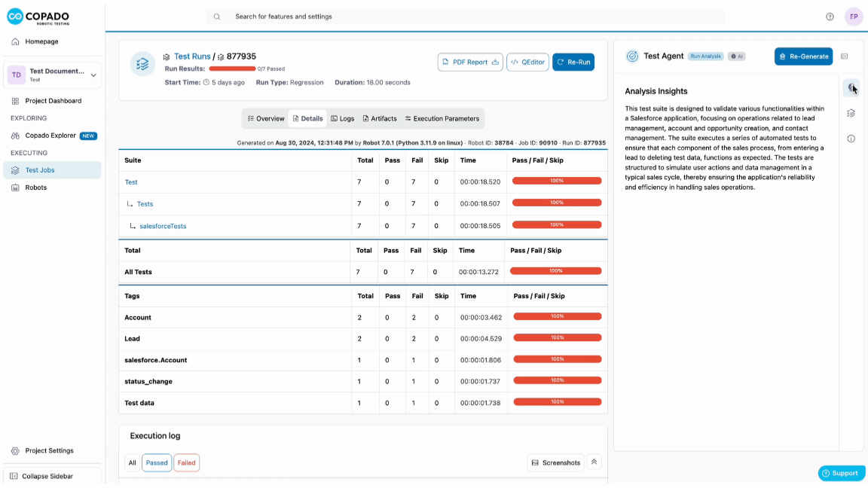Open the Tests sub-suite link
868x488 pixels.
coord(145,204)
